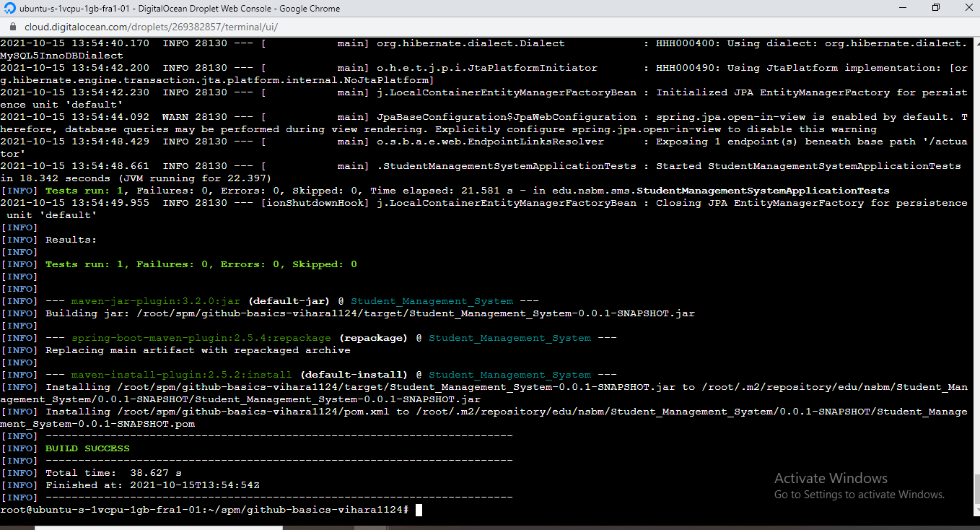Click the yellow Tests run summary line
Image resolution: width=980 pixels, height=530 pixels.
[x=202, y=264]
